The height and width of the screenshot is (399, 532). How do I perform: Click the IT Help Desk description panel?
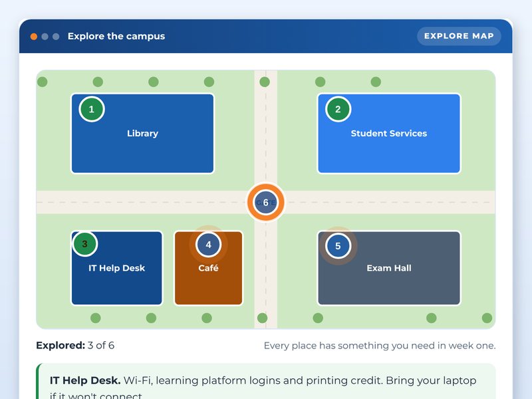pyautogui.click(x=265, y=381)
